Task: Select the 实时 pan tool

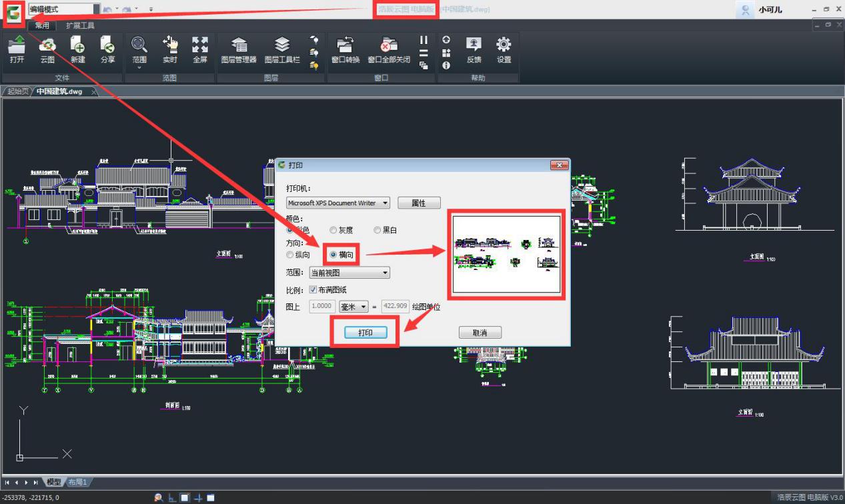Action: (x=170, y=47)
